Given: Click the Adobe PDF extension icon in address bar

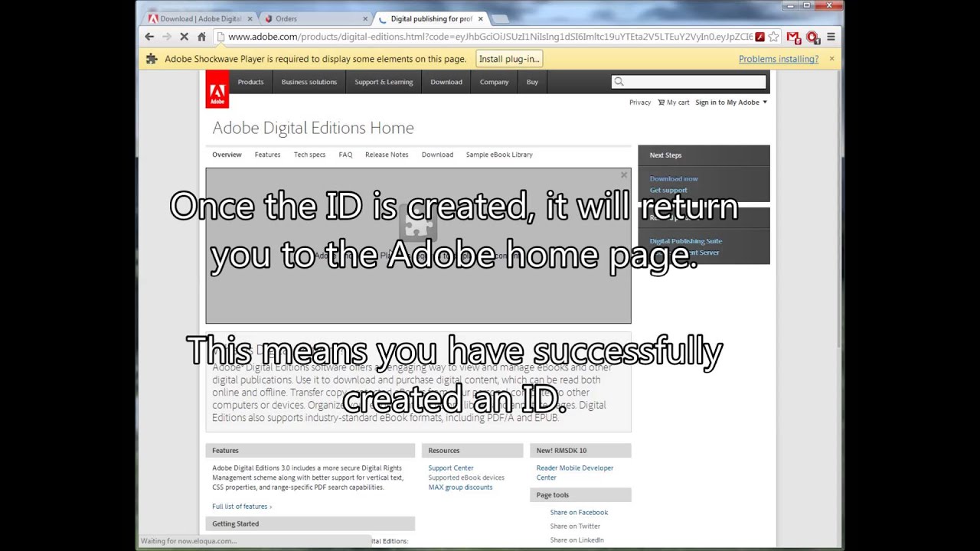Looking at the screenshot, I should [x=759, y=37].
